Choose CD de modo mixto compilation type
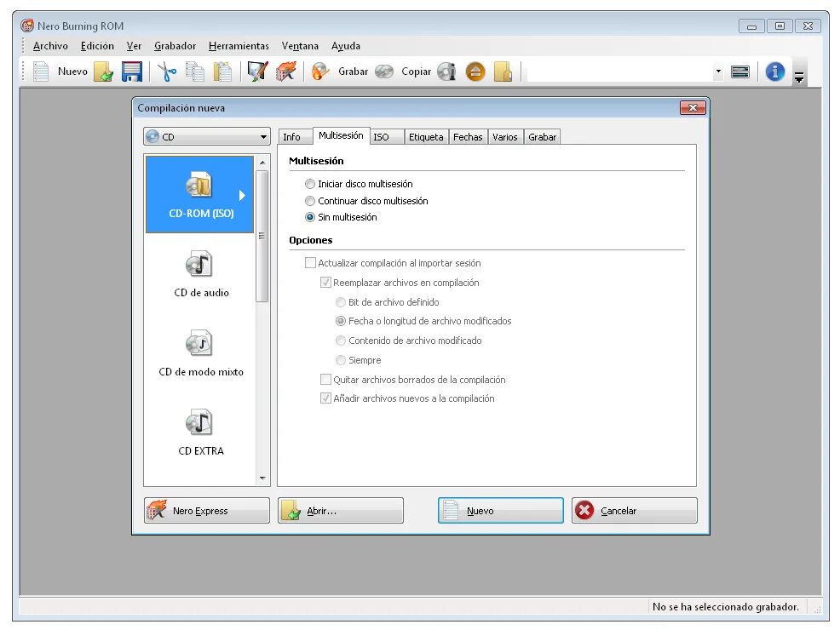Screen dimensions: 840x630 pyautogui.click(x=201, y=352)
